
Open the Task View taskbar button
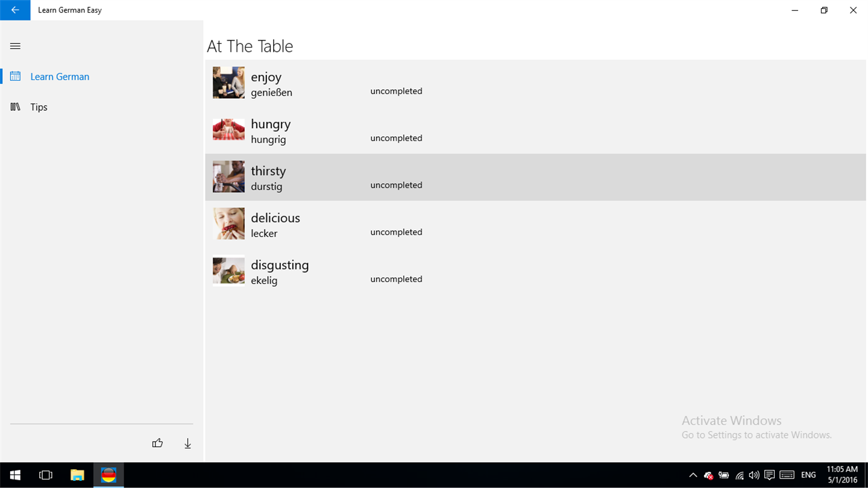[46, 475]
